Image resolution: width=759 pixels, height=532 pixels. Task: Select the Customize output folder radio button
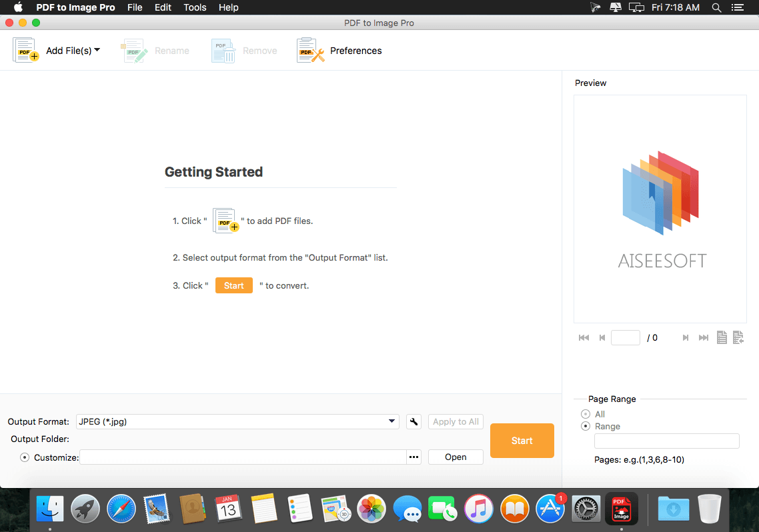[x=25, y=457]
